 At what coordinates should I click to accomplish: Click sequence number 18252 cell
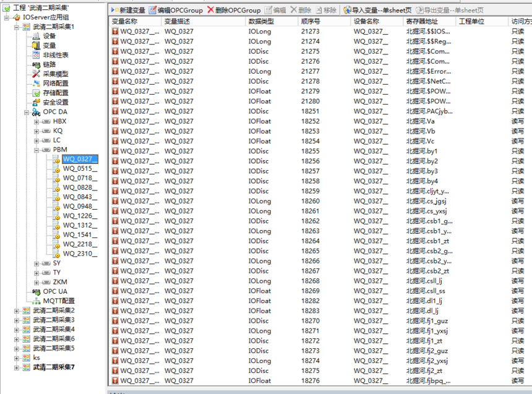pos(311,121)
